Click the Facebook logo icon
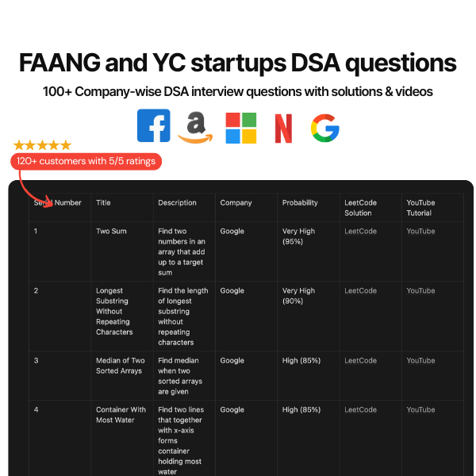 pyautogui.click(x=154, y=125)
